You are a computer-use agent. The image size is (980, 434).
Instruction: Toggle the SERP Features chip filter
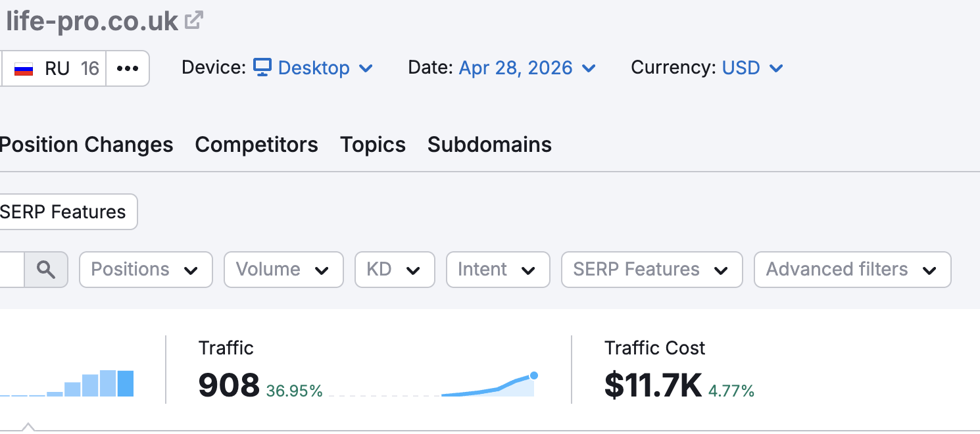(62, 212)
